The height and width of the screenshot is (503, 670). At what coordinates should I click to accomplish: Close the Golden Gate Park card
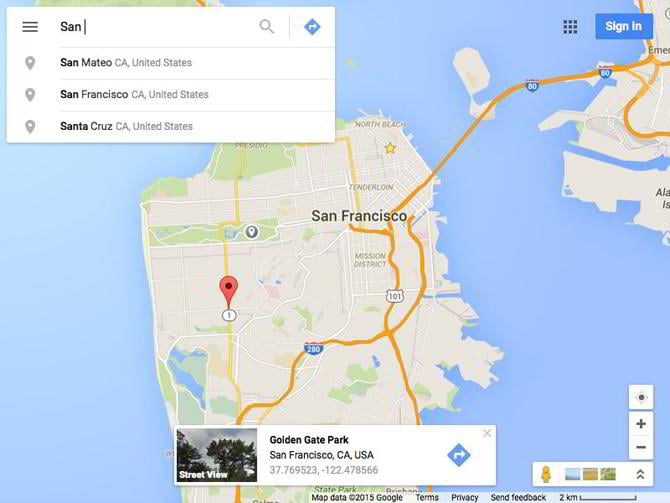(x=487, y=433)
